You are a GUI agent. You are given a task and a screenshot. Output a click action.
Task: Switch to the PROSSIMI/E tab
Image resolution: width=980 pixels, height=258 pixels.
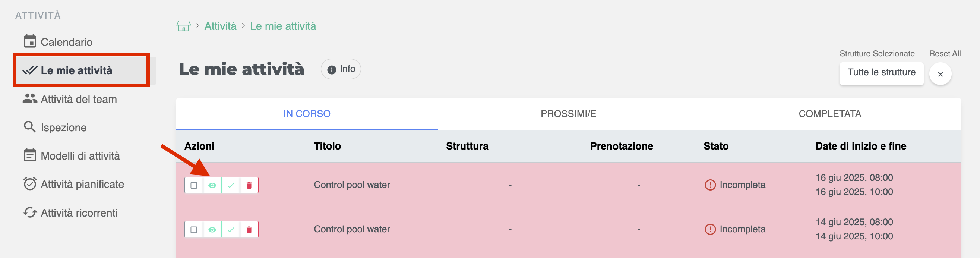tap(568, 114)
